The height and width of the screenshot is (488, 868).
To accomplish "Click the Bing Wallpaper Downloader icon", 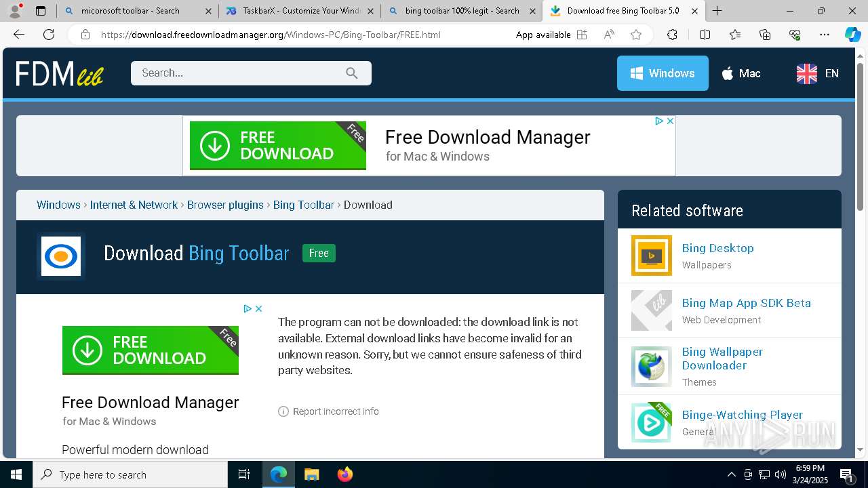I will pyautogui.click(x=652, y=367).
